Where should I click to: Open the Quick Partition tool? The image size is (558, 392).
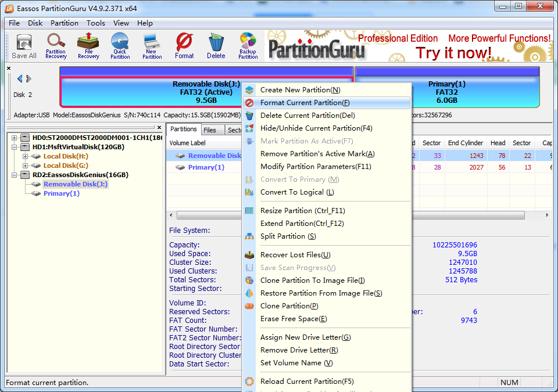click(x=121, y=45)
